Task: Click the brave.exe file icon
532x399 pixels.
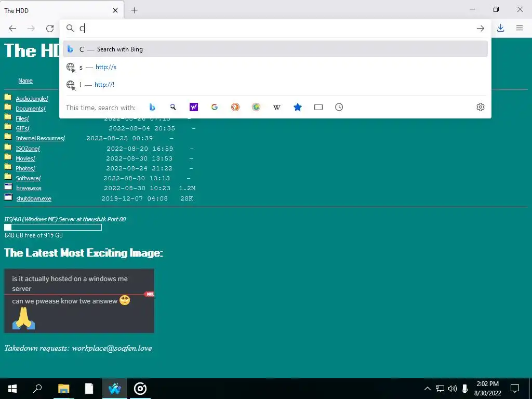Action: point(8,187)
